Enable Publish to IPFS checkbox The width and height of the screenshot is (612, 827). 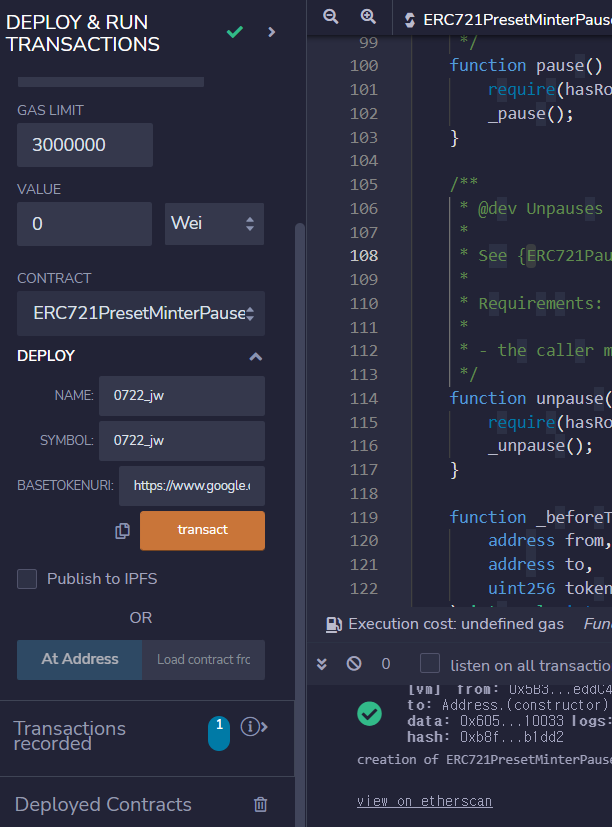coord(27,579)
